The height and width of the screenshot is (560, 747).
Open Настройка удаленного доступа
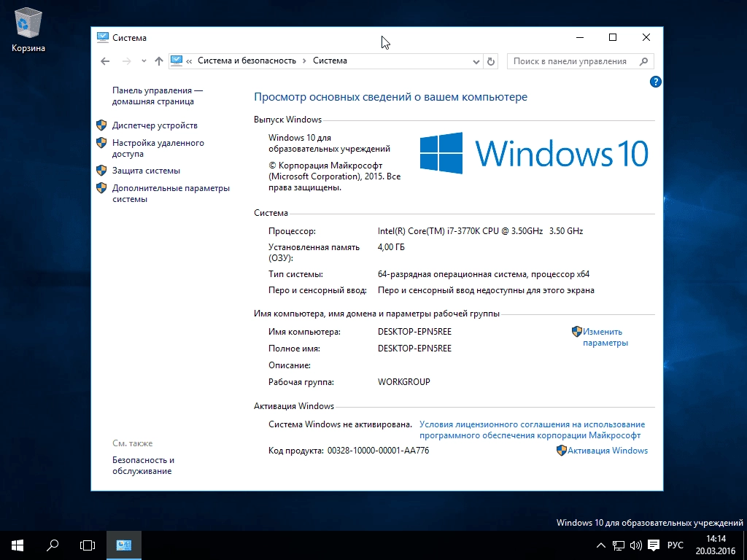click(x=158, y=148)
